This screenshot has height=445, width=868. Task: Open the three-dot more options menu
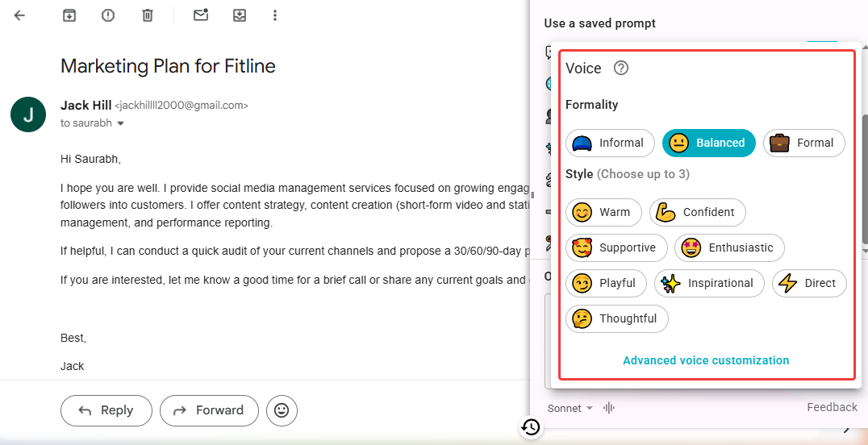[275, 15]
